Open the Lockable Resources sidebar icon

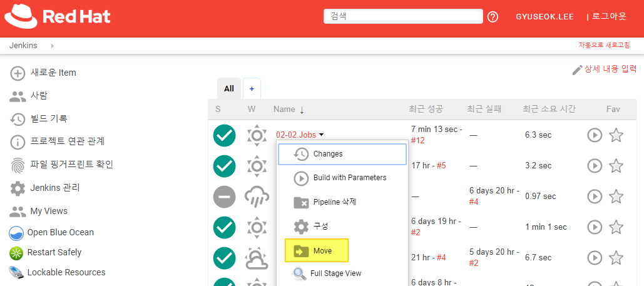coord(16,272)
